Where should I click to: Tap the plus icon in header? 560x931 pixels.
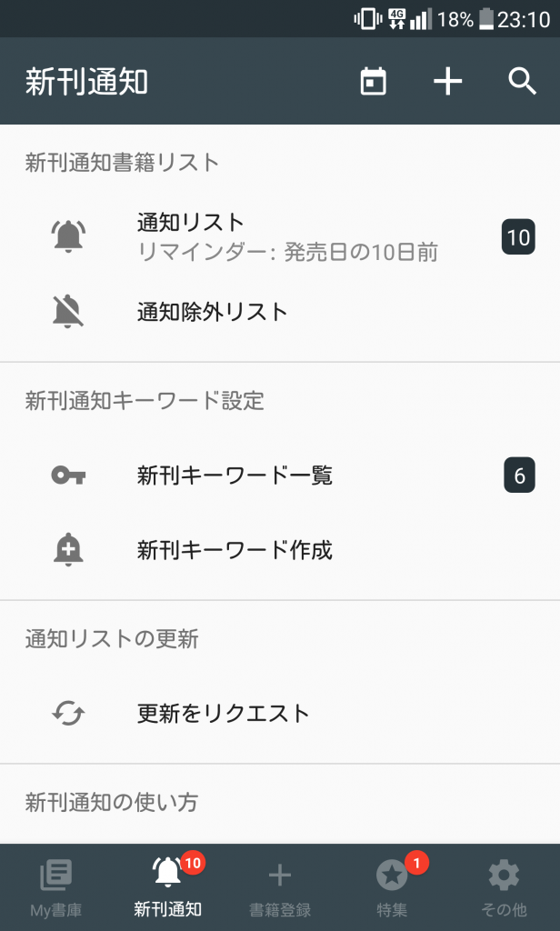[447, 82]
